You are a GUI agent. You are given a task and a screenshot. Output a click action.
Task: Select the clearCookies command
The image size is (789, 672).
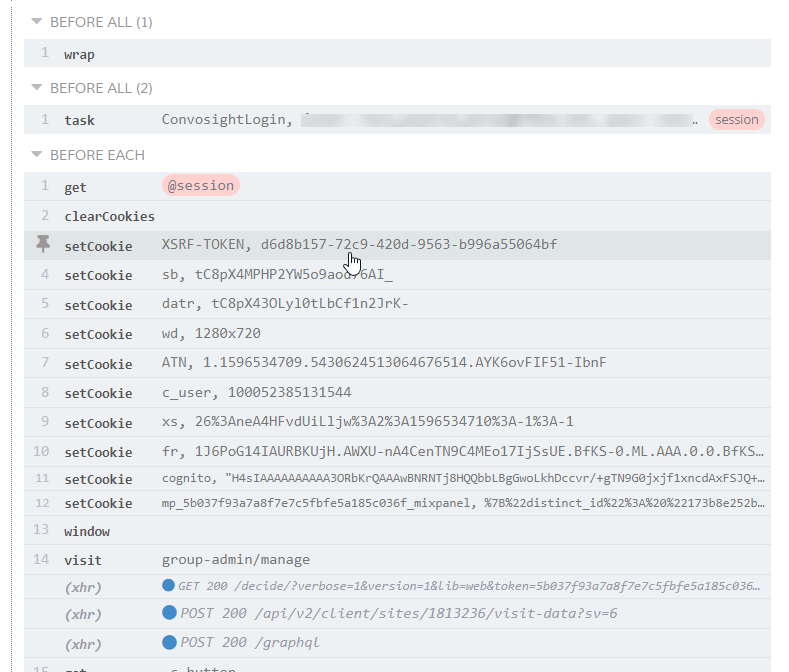397,216
